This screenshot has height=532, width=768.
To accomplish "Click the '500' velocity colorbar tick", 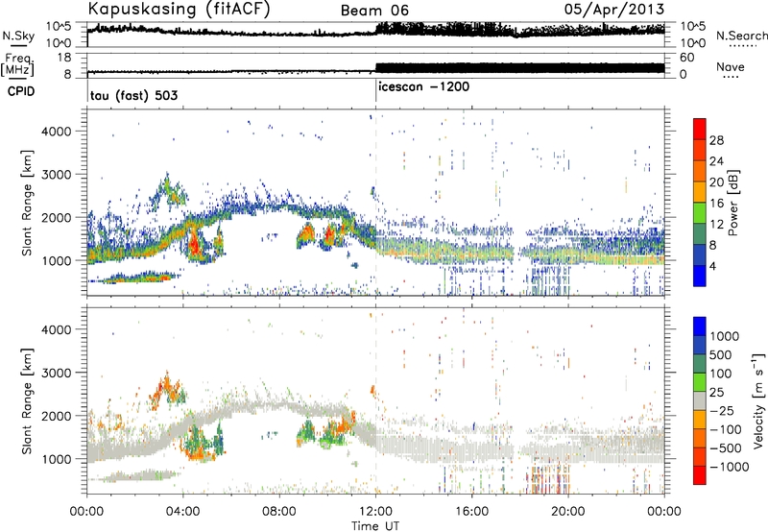I will click(x=721, y=354).
